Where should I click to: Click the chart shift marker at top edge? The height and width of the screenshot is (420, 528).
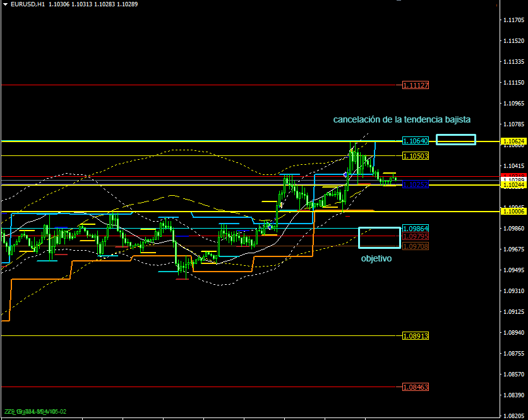click(398, 1)
